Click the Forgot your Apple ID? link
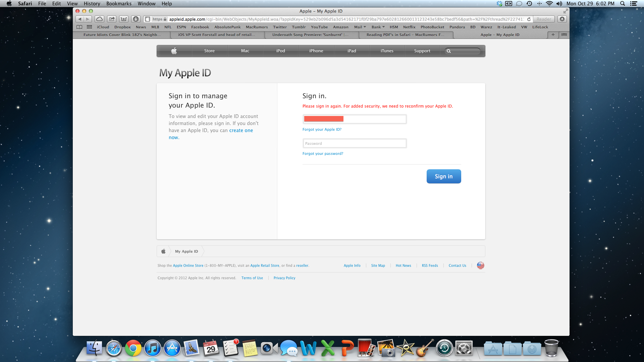The width and height of the screenshot is (644, 362). click(x=322, y=129)
